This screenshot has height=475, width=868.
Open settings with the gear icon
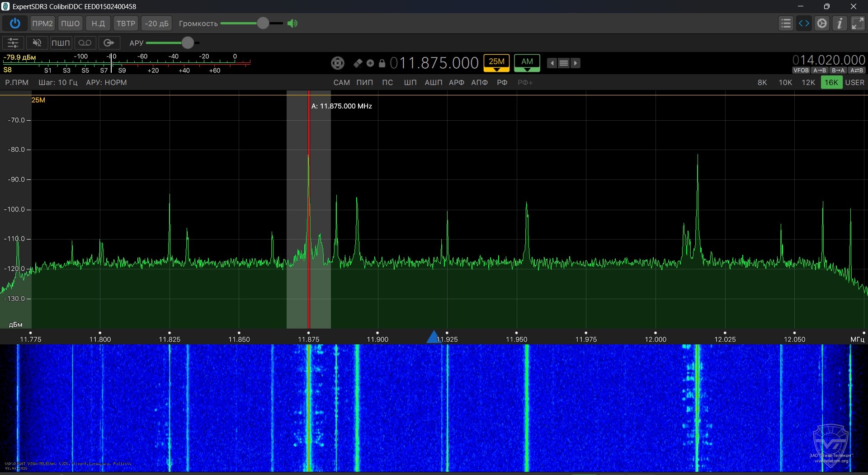[822, 24]
